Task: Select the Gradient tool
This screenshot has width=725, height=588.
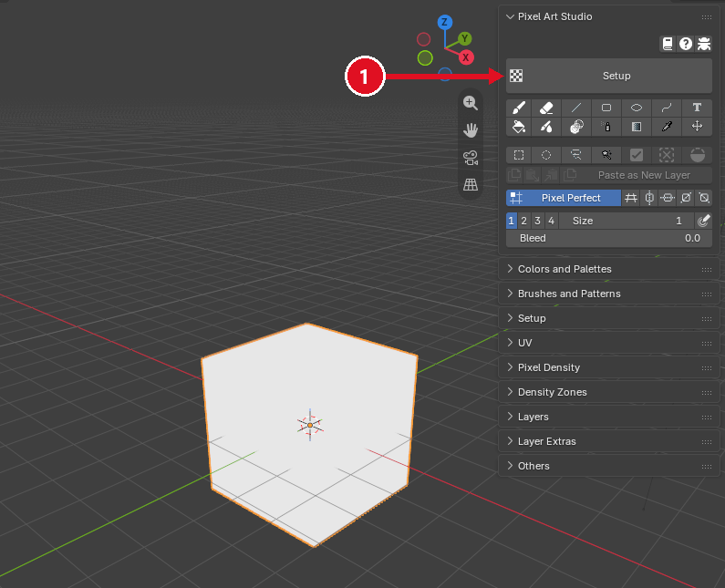Action: click(x=637, y=127)
